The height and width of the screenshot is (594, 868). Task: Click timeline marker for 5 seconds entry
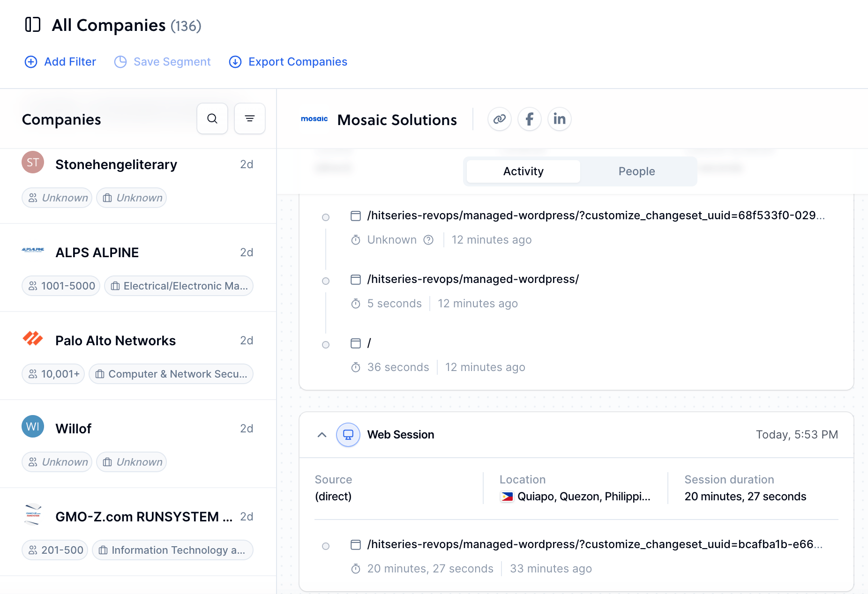(x=326, y=281)
